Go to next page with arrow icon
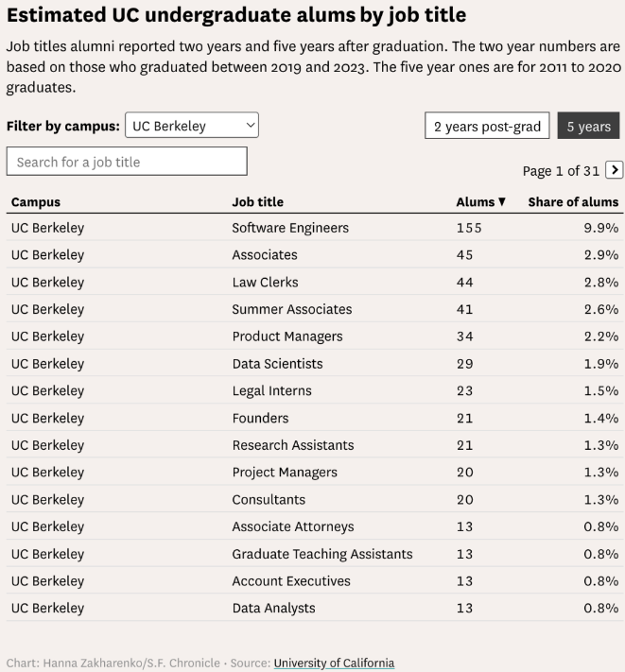The height and width of the screenshot is (672, 625). 614,170
